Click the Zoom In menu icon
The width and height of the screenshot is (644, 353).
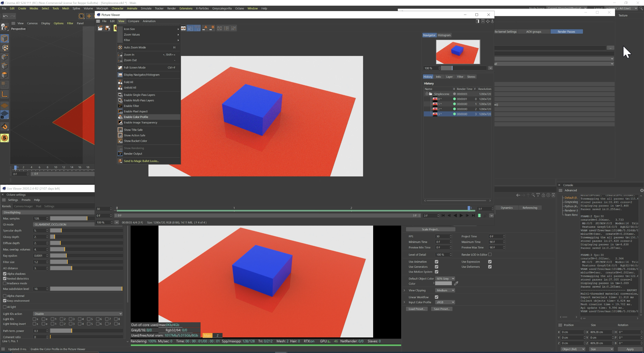(x=120, y=55)
